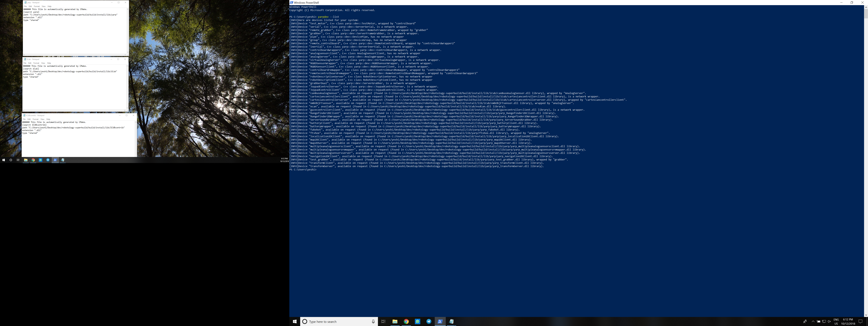Open Start menu on left monitor taskbar

(x=4, y=160)
